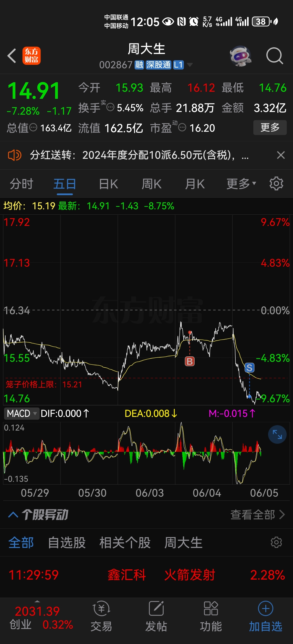Tap the current price 14.91
Viewport: 293px width, 644px height.
pyautogui.click(x=34, y=91)
